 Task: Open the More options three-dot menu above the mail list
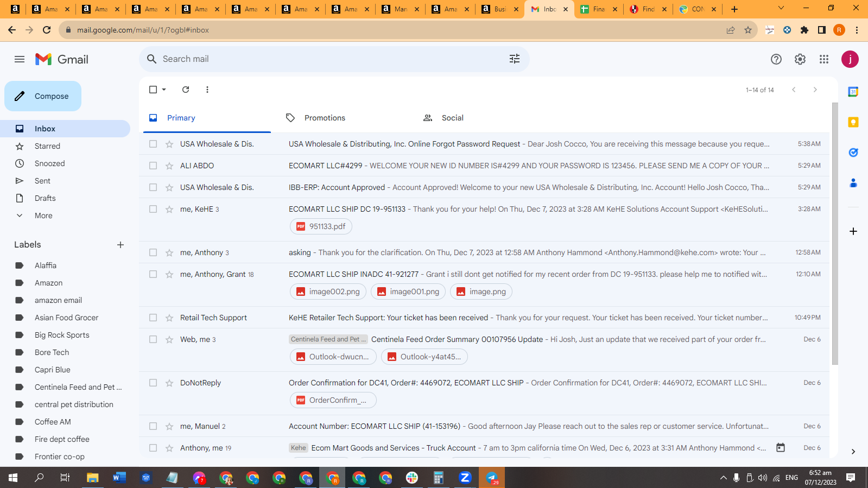click(207, 90)
